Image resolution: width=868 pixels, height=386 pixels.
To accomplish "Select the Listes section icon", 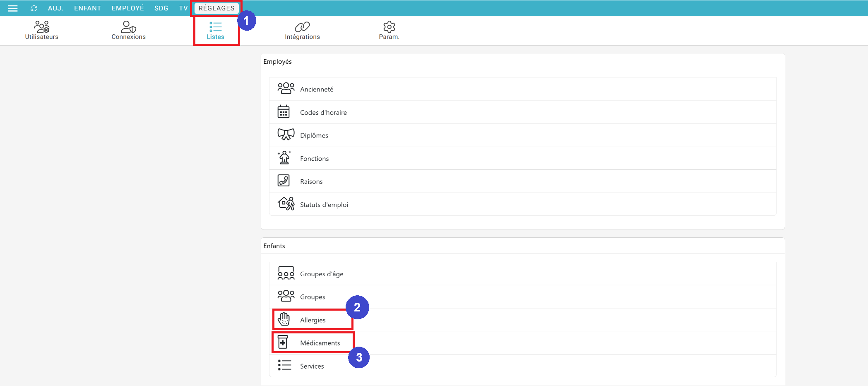I will coord(215,27).
